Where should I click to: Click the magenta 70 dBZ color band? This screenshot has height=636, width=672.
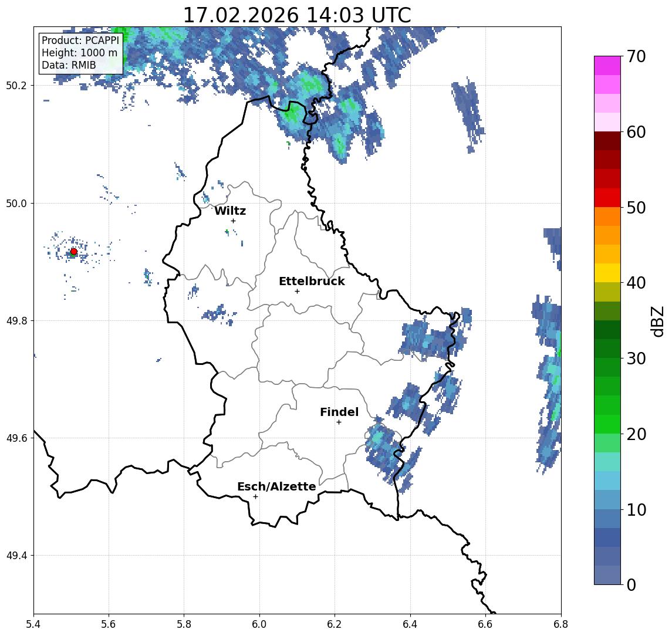[607, 66]
